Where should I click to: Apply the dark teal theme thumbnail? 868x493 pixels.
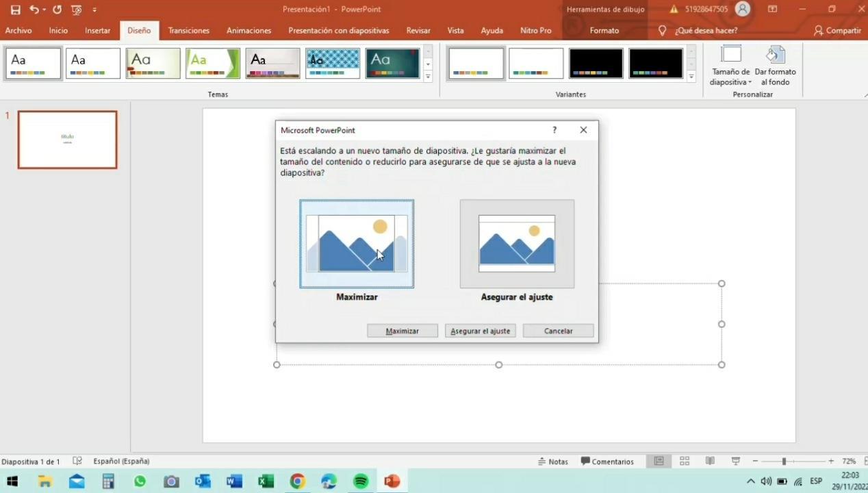click(x=392, y=64)
